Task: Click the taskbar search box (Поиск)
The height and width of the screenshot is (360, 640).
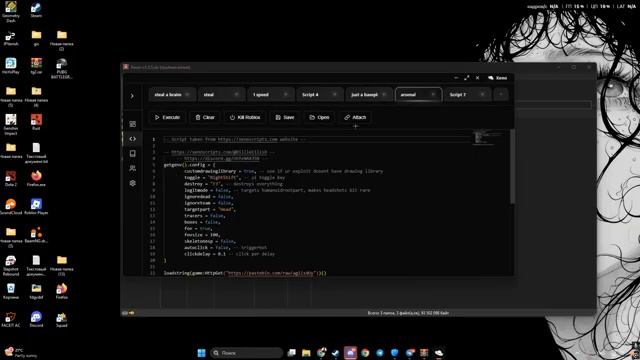Action: coord(247,353)
